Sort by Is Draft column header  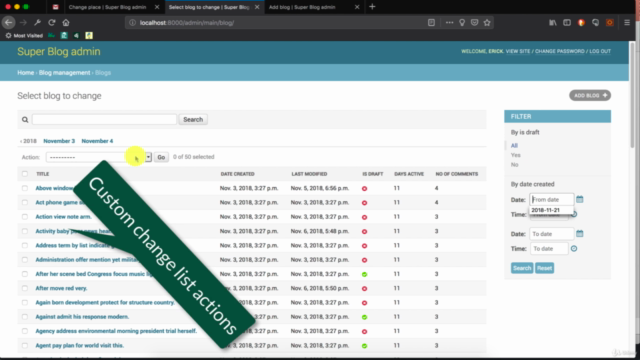(x=373, y=174)
